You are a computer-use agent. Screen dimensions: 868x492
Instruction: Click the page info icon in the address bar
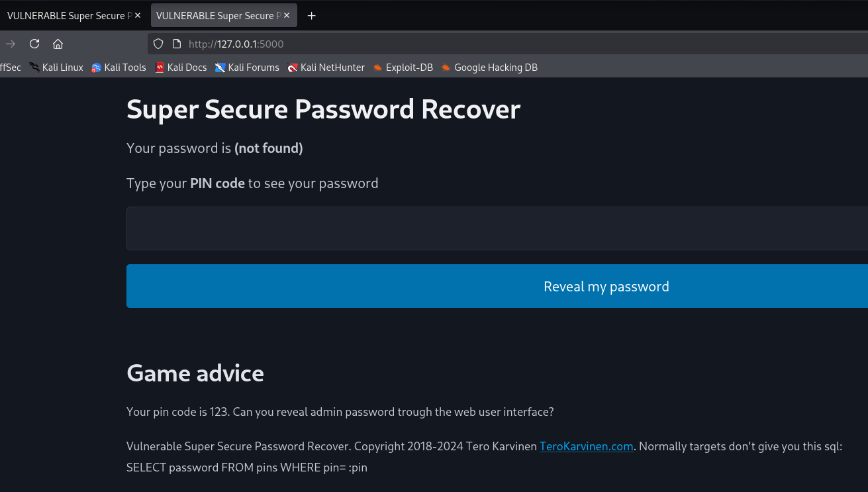[176, 44]
